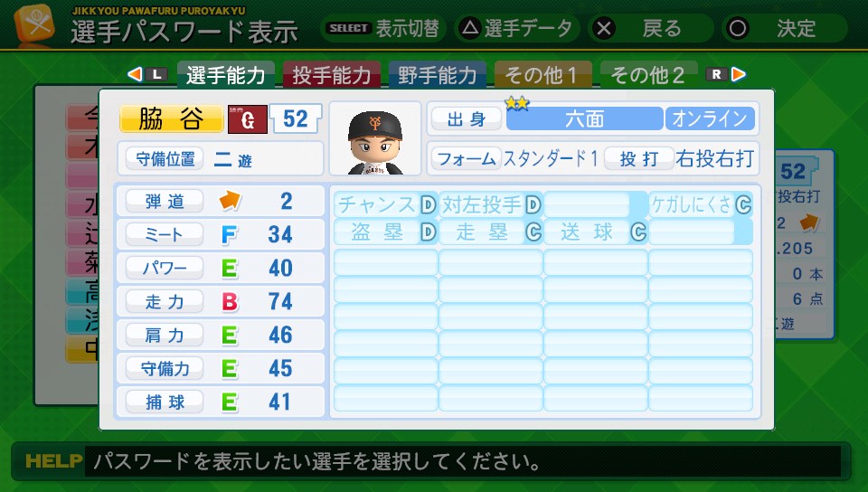Screen dimensions: 868x492
Task: Click the orange trajectory arrow icon
Action: point(231,201)
